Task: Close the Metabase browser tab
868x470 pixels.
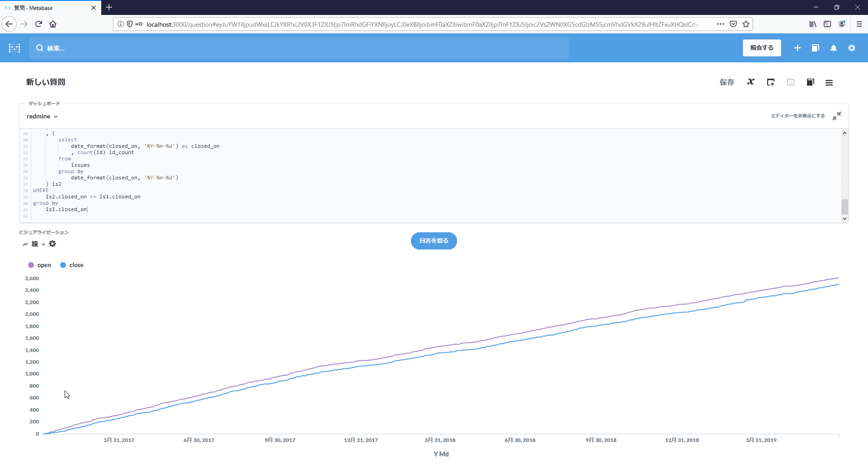Action: [94, 8]
